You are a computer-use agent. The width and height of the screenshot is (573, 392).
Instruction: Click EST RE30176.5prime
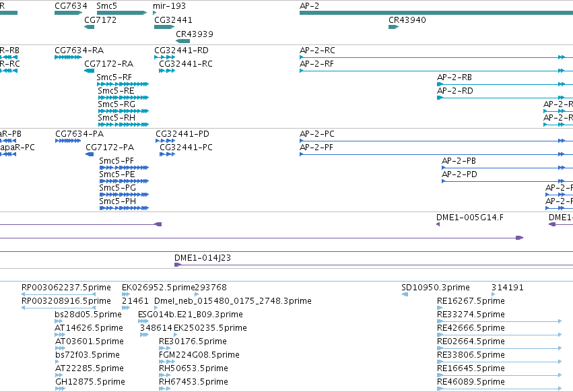(x=193, y=341)
